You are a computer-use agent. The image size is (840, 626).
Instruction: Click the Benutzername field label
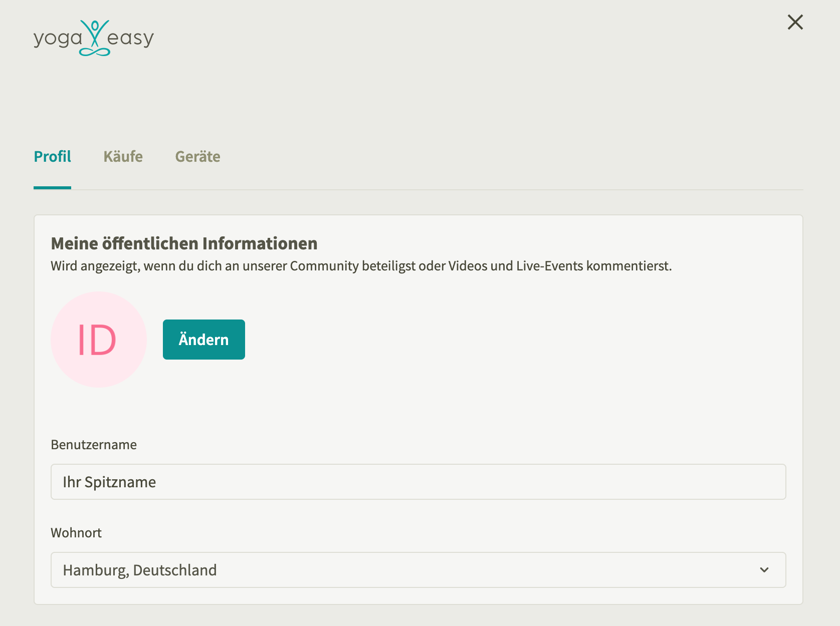click(x=94, y=445)
